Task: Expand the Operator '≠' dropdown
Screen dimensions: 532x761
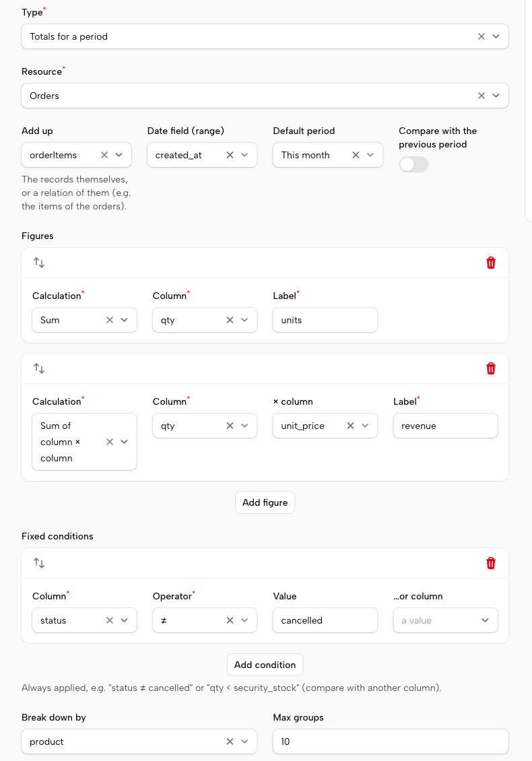Action: (x=244, y=620)
